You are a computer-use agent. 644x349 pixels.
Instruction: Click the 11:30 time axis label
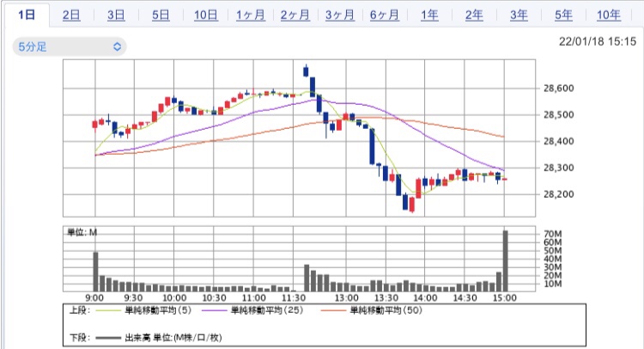294,298
